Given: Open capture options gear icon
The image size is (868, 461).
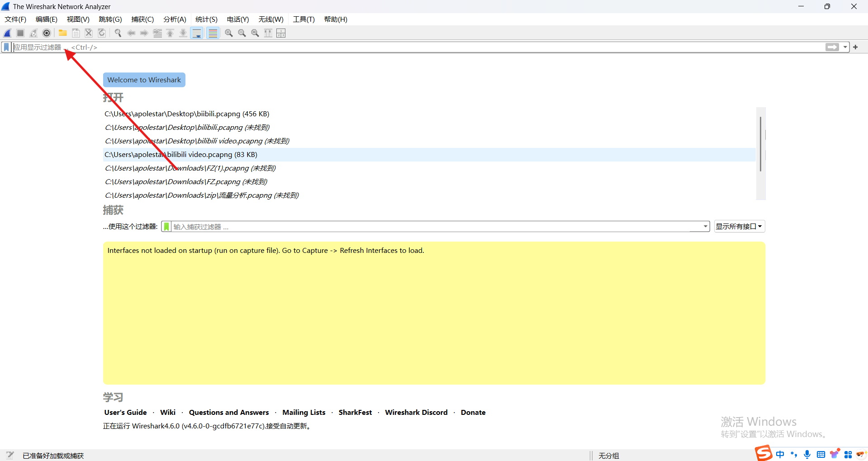Looking at the screenshot, I should (x=47, y=33).
